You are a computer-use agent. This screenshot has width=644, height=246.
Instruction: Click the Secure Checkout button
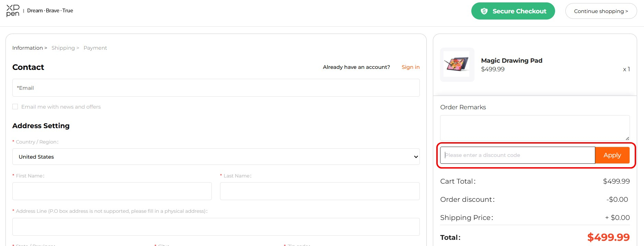click(513, 11)
